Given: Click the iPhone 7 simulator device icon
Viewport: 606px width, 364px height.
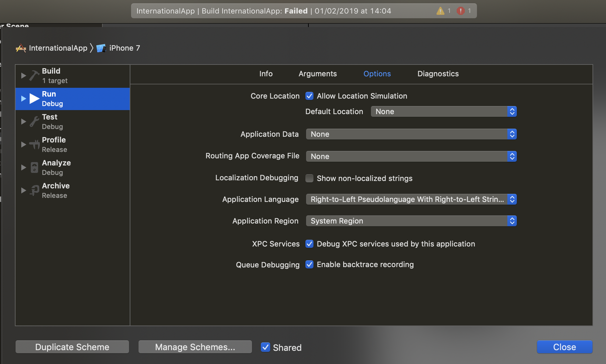Looking at the screenshot, I should (x=101, y=48).
